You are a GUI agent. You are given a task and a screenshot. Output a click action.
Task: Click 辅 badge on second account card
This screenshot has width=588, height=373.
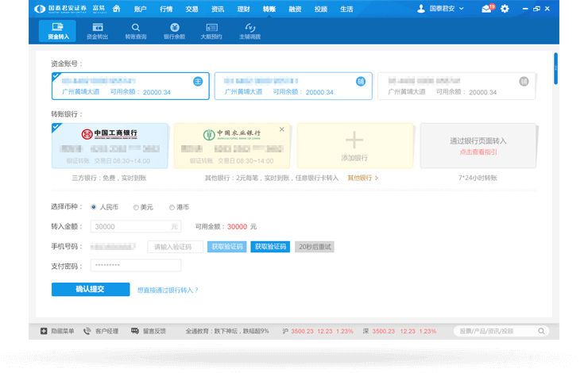tap(361, 81)
